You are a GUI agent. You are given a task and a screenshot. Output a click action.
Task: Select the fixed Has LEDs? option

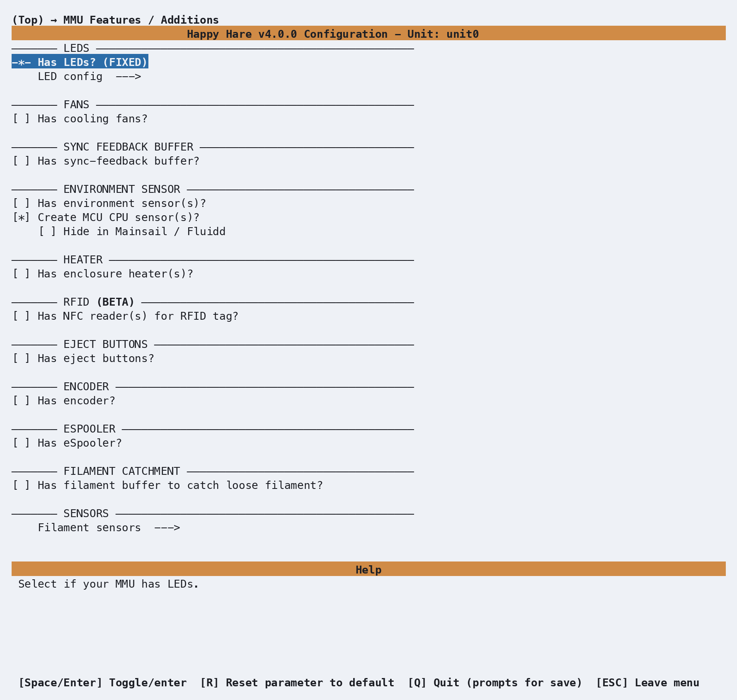point(80,62)
